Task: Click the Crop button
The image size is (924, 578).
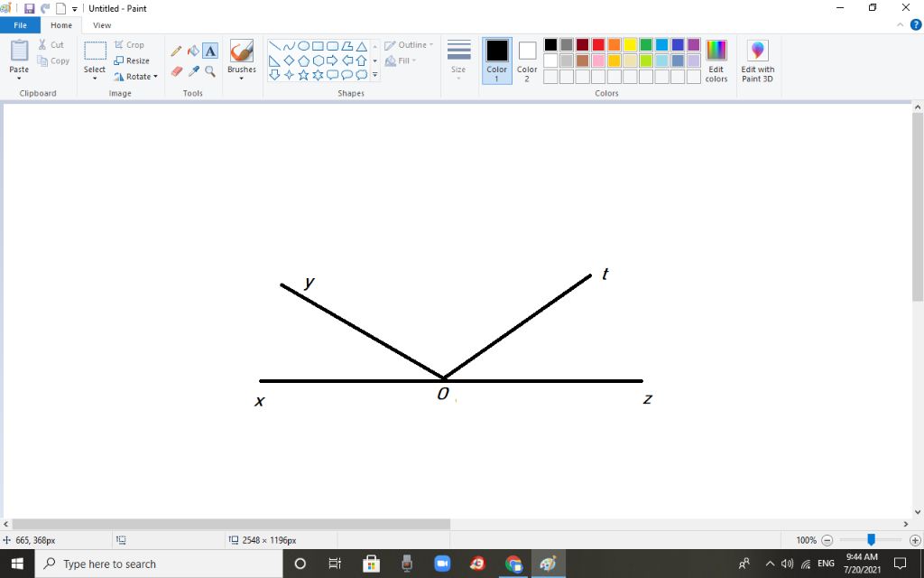Action: [x=129, y=45]
